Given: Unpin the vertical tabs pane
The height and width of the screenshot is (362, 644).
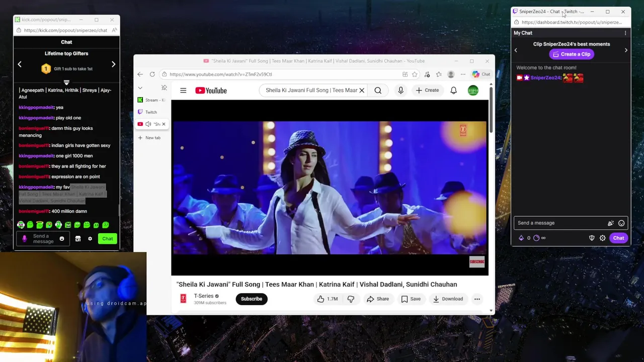Looking at the screenshot, I should pos(164,88).
